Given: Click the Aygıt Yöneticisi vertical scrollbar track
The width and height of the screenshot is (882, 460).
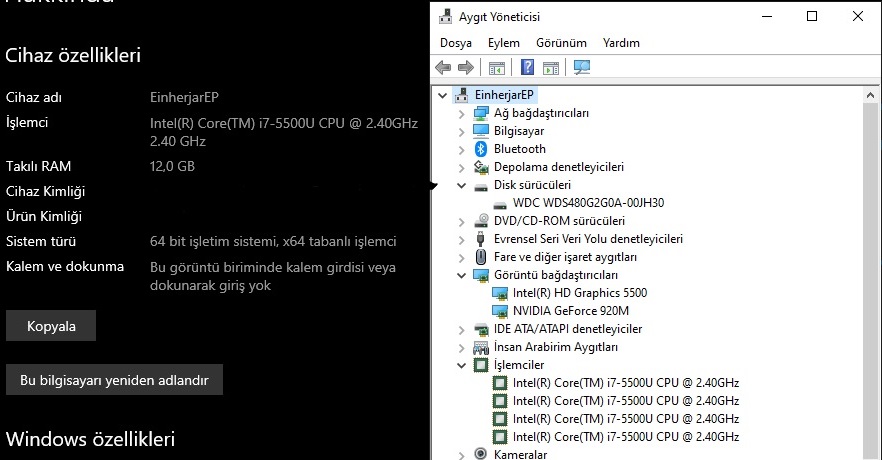Looking at the screenshot, I should tap(870, 281).
